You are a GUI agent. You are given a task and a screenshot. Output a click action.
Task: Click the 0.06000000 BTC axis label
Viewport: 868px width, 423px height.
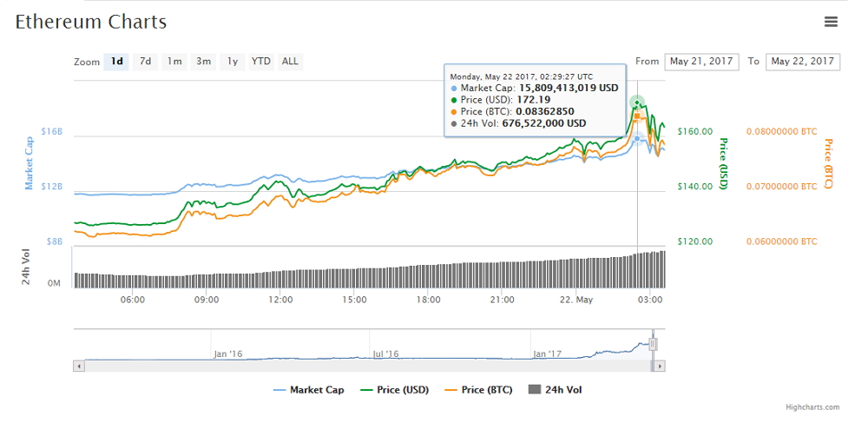click(x=782, y=242)
